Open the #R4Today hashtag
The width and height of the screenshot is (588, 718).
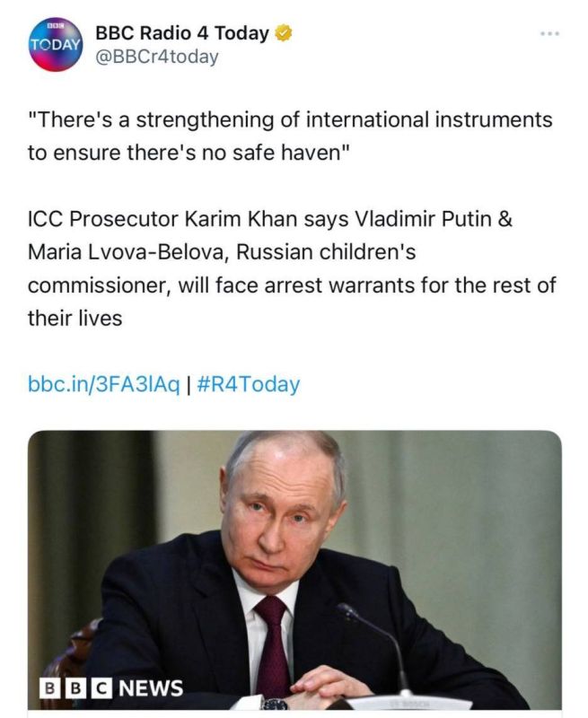[248, 384]
